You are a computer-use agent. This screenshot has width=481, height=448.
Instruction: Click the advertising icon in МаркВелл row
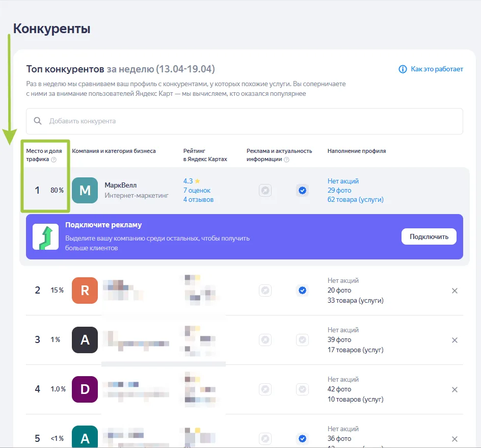coord(265,190)
